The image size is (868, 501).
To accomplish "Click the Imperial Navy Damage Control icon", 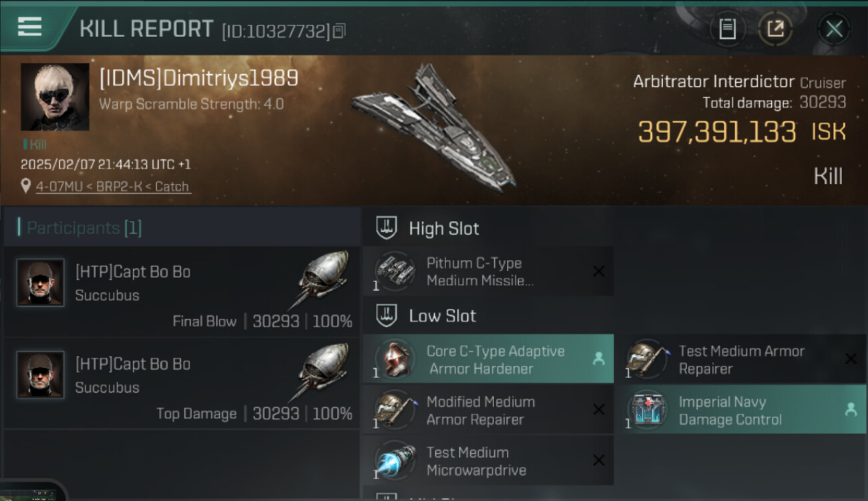I will [x=646, y=410].
